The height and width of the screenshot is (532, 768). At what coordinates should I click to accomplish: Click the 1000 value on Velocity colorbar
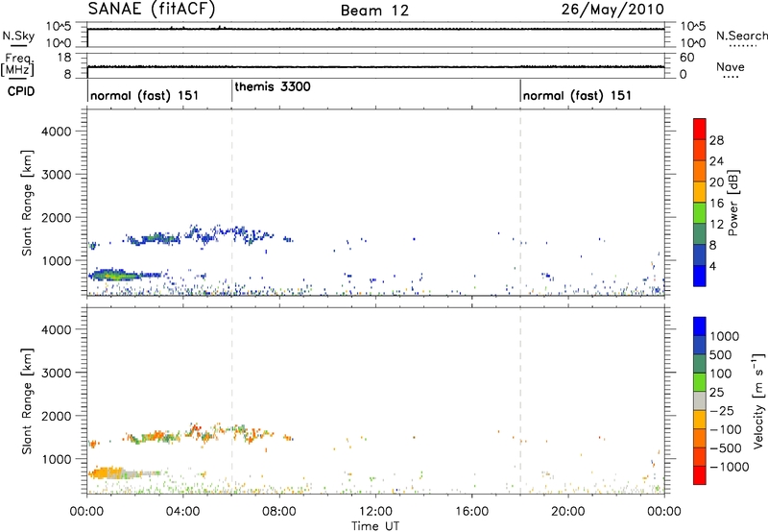click(x=724, y=336)
